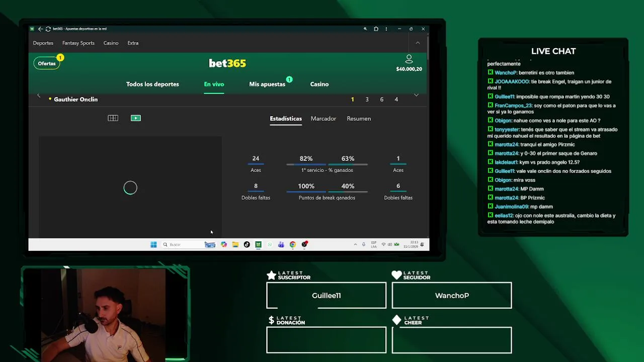Open the Windows Start menu

[153, 244]
